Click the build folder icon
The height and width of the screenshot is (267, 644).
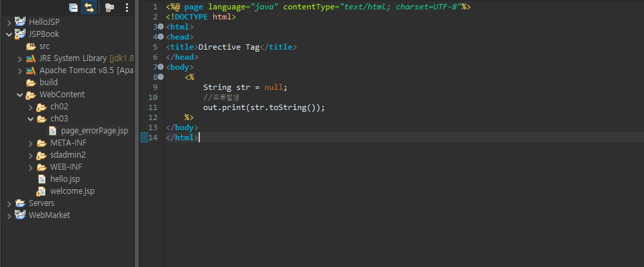(31, 83)
